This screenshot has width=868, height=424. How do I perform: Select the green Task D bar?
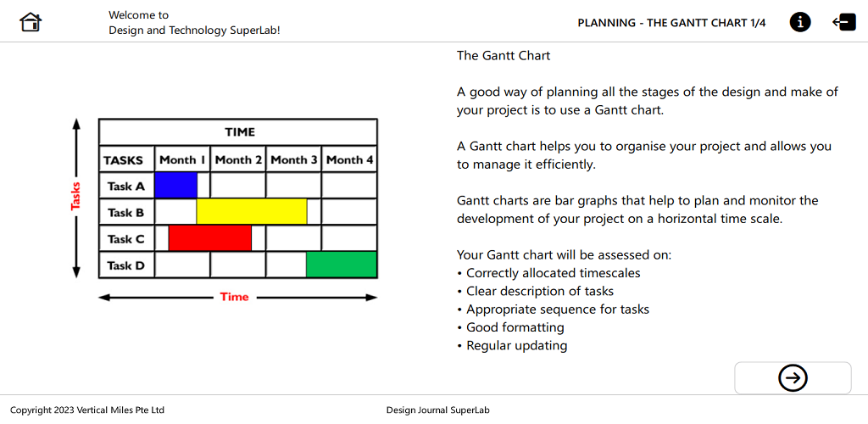pyautogui.click(x=341, y=265)
